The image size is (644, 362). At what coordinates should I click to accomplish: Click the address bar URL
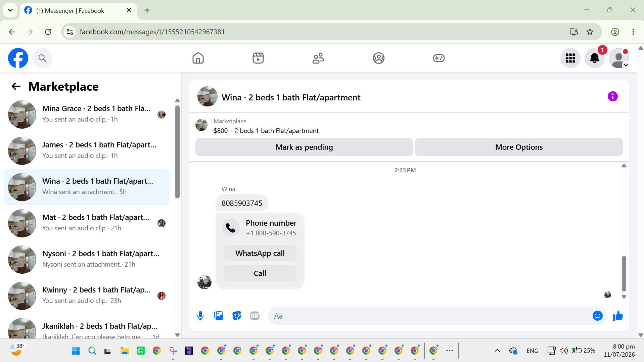click(152, 32)
